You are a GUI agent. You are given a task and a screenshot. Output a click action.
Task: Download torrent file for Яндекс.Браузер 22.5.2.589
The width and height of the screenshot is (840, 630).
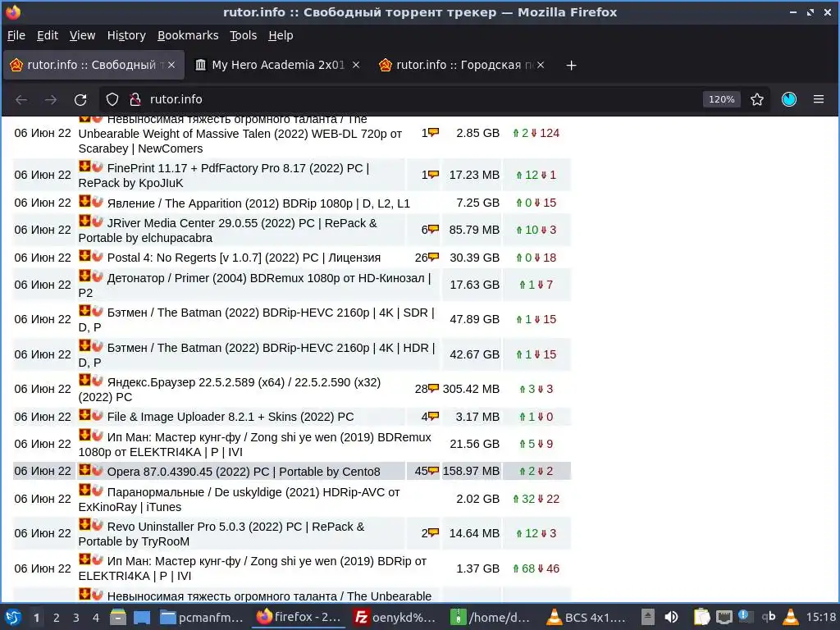pyautogui.click(x=84, y=381)
